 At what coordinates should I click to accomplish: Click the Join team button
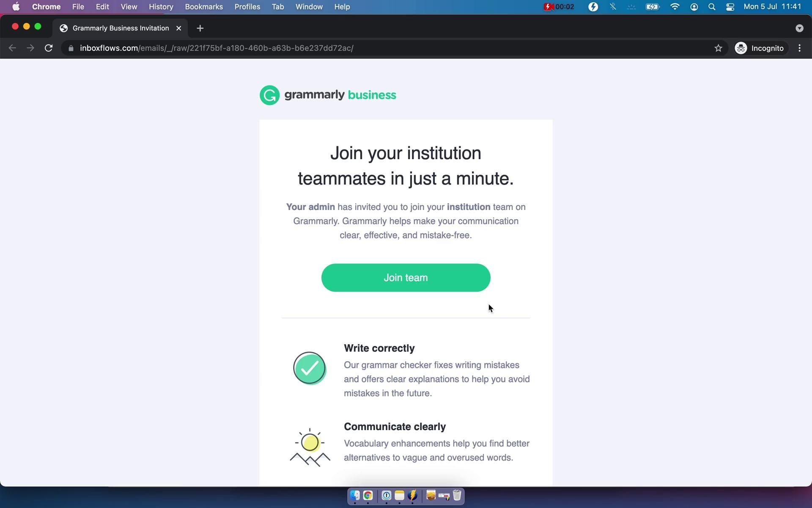tap(406, 278)
